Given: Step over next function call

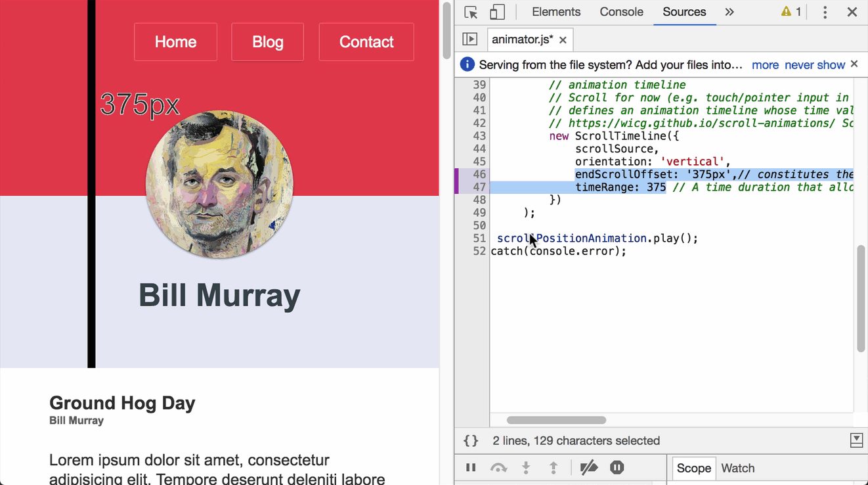Looking at the screenshot, I should point(498,468).
